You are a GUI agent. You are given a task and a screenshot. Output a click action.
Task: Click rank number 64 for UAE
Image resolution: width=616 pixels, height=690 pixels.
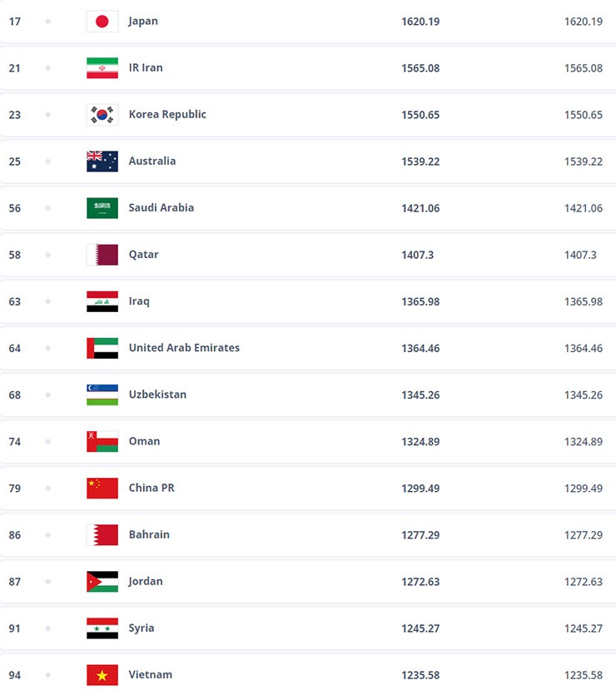click(15, 348)
